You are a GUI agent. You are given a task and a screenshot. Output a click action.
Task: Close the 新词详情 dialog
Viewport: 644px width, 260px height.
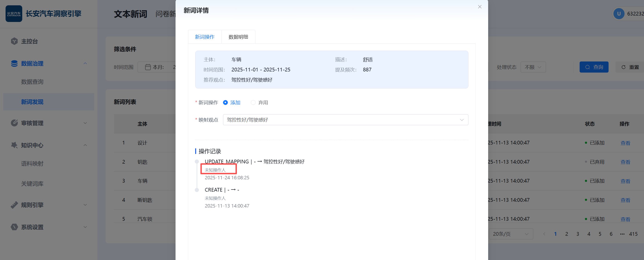point(480,7)
